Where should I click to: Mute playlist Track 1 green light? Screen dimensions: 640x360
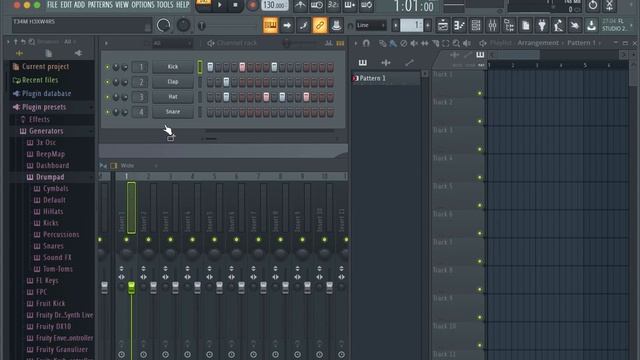pos(480,93)
